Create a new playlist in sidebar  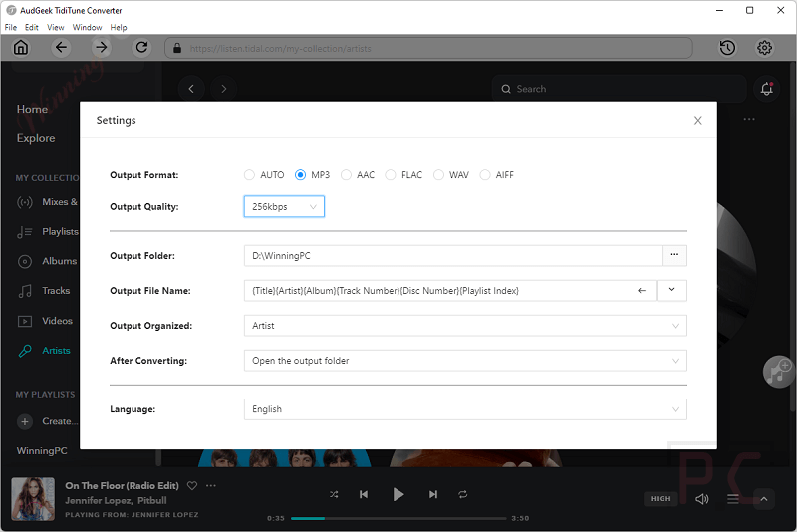(47, 421)
